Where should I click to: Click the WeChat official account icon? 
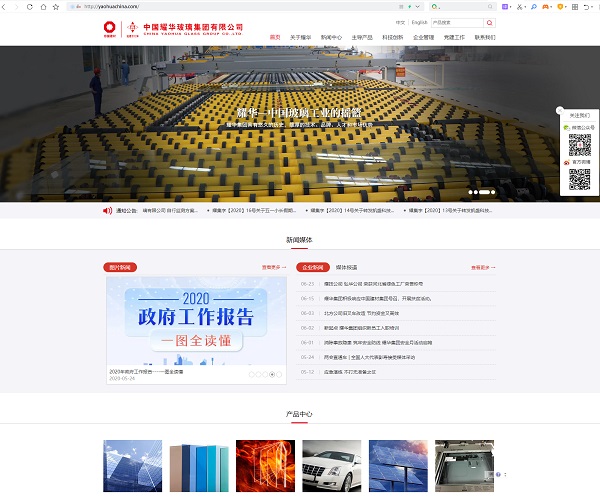pyautogui.click(x=566, y=128)
